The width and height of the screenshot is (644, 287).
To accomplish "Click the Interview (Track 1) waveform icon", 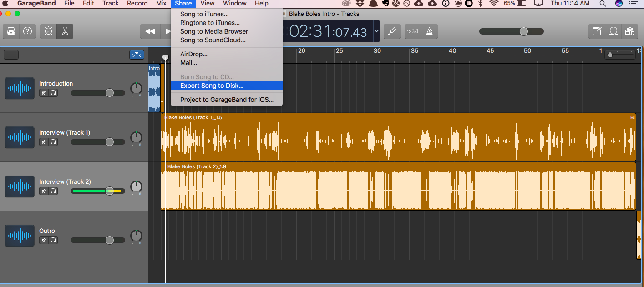I will pyautogui.click(x=20, y=137).
